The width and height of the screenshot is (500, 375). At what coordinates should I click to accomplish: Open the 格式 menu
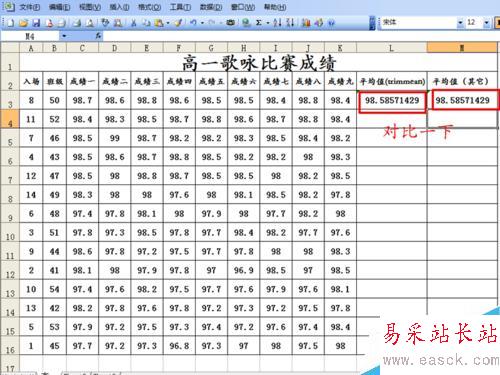(149, 7)
